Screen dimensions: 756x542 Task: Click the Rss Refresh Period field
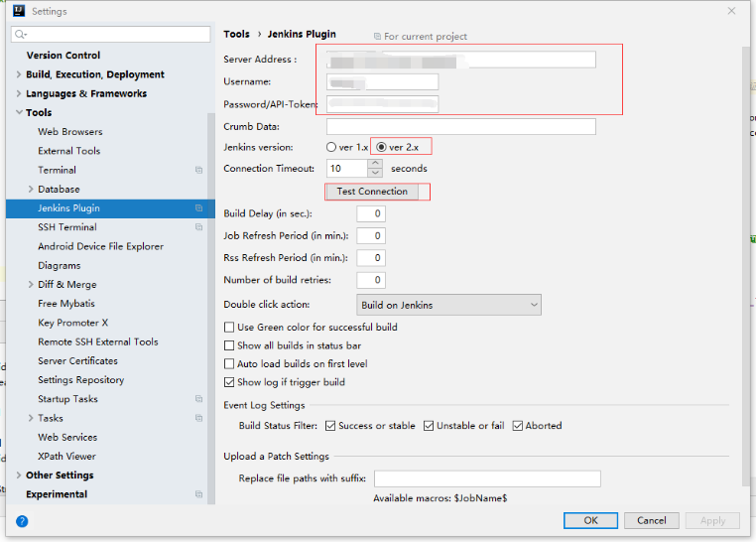coord(371,258)
